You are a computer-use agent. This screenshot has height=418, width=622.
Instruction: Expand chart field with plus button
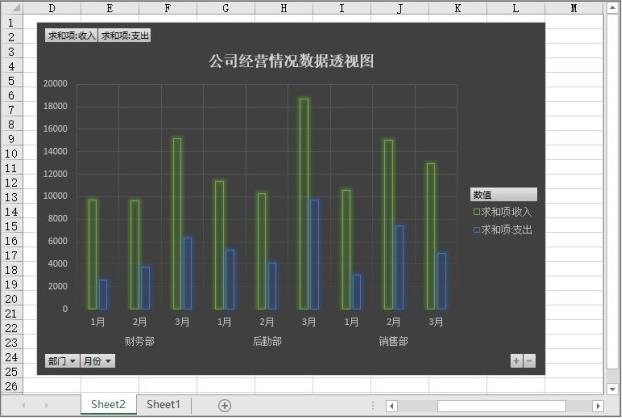point(516,361)
